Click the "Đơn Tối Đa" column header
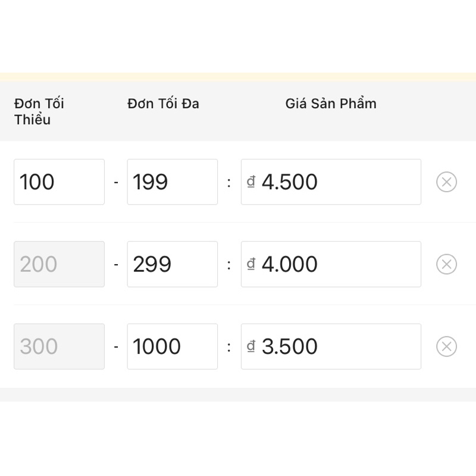The width and height of the screenshot is (476, 476). 163,104
